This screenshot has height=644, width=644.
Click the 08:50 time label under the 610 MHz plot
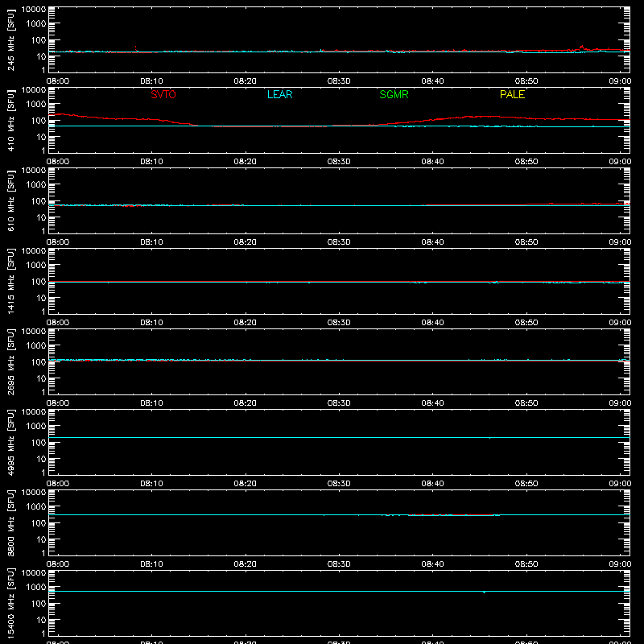click(526, 242)
